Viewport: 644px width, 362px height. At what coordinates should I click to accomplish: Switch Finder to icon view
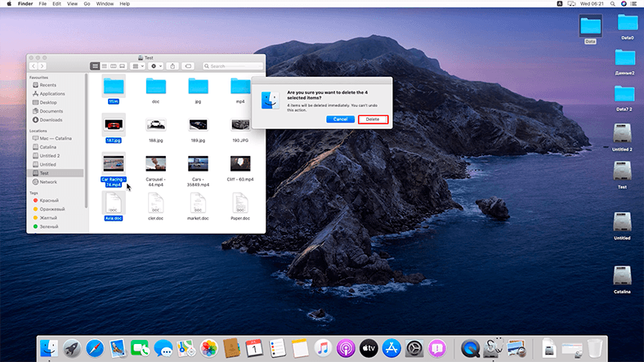point(95,65)
